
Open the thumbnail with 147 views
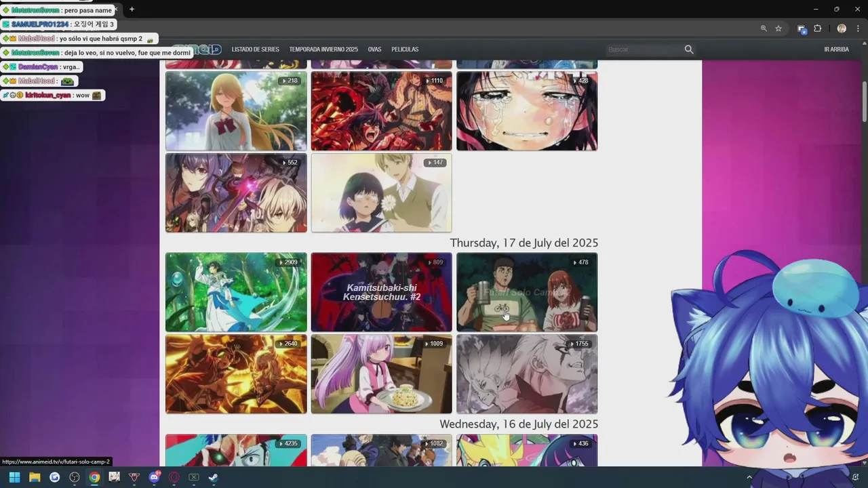tap(381, 193)
